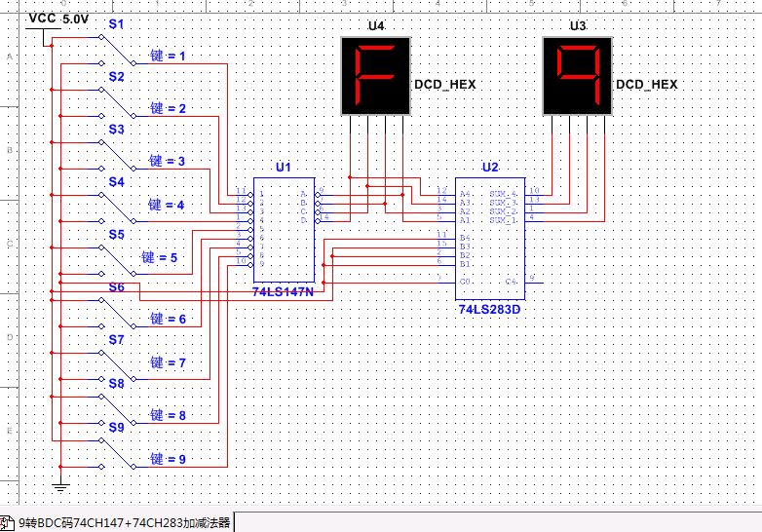Toggle switch S9 near the bottom

[117, 450]
